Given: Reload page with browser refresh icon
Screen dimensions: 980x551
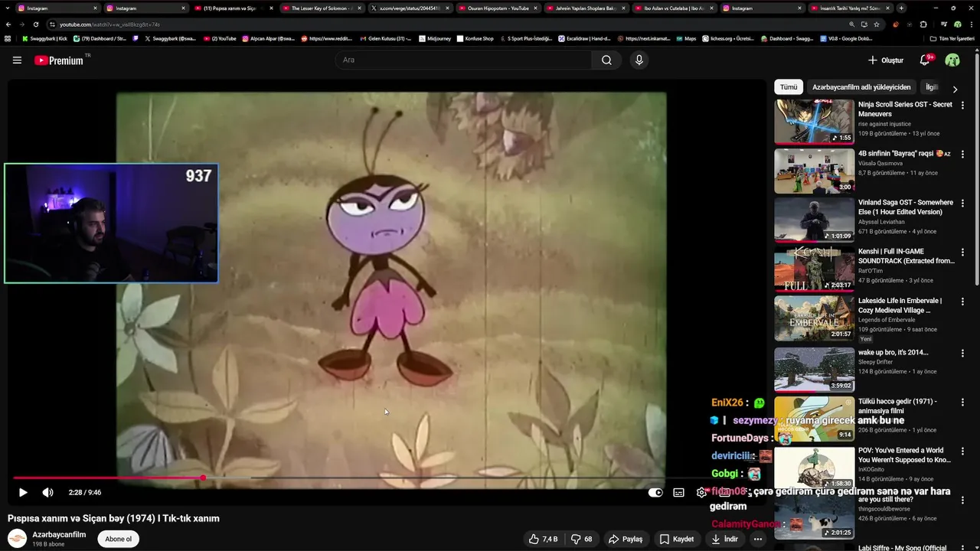Looking at the screenshot, I should coord(36,24).
